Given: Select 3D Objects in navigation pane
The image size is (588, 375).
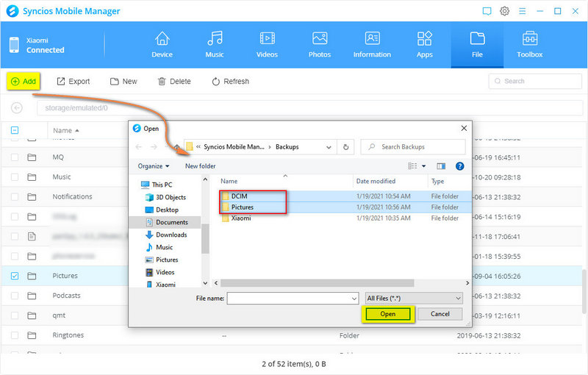Looking at the screenshot, I should [165, 197].
